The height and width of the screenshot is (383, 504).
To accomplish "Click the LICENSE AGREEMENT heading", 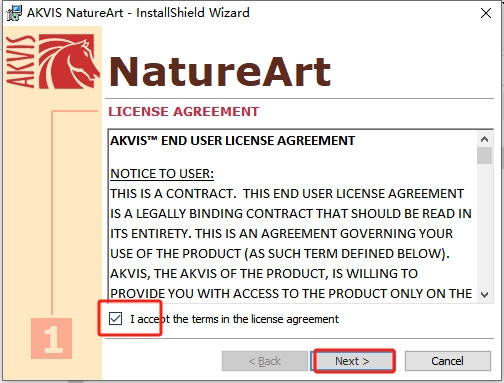I will [x=184, y=112].
